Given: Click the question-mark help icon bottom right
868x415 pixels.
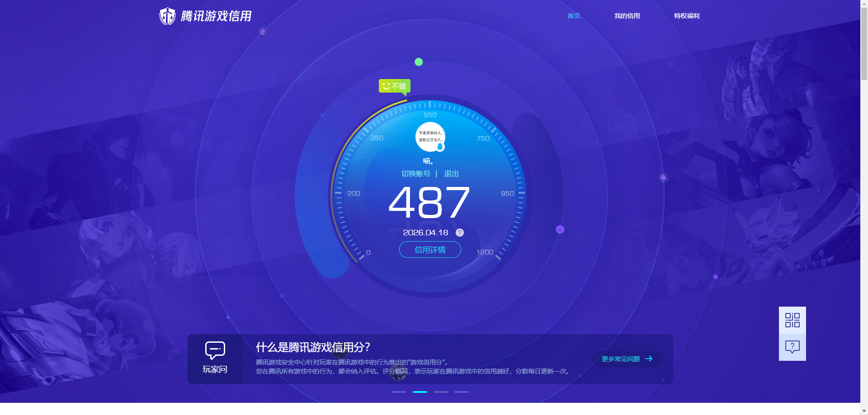Looking at the screenshot, I should (792, 346).
